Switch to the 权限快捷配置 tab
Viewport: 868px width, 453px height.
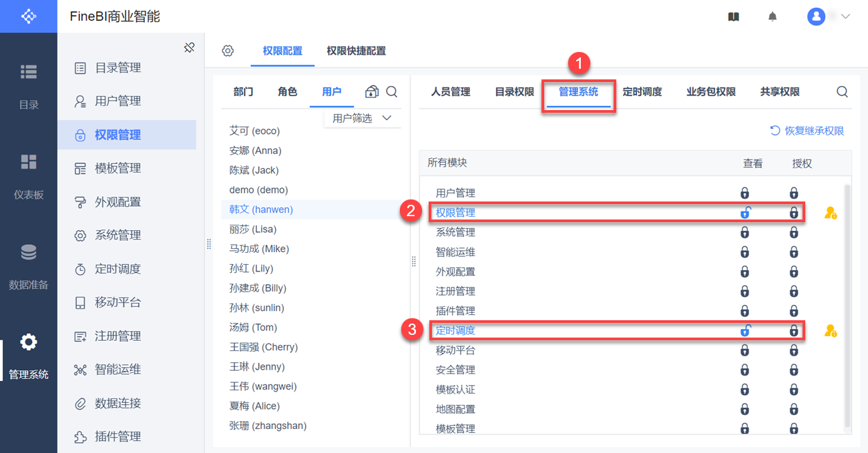pyautogui.click(x=356, y=51)
